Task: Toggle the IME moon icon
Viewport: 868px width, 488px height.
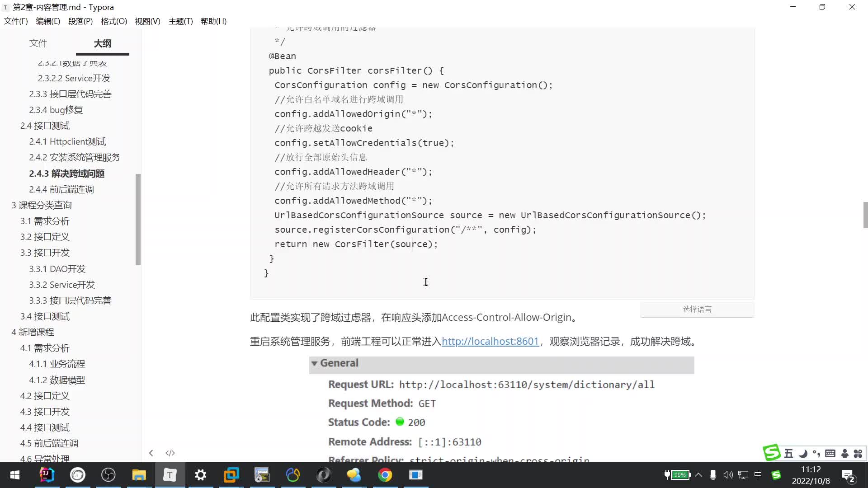Action: coord(803,453)
